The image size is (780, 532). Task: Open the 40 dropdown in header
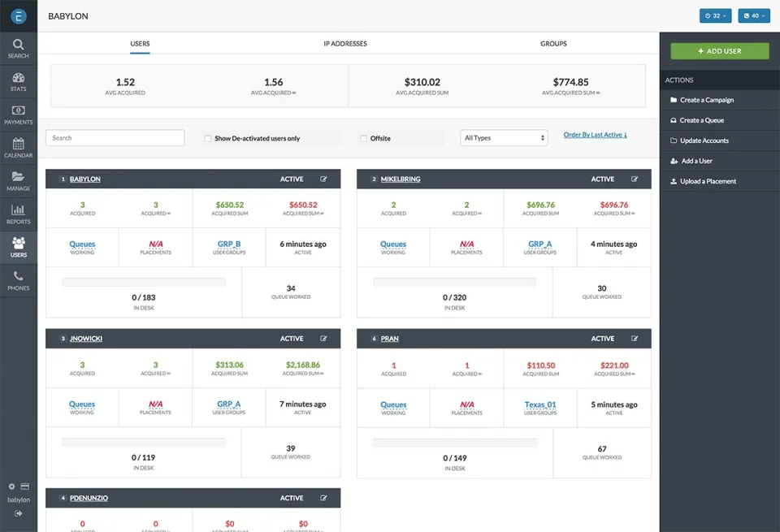point(754,16)
